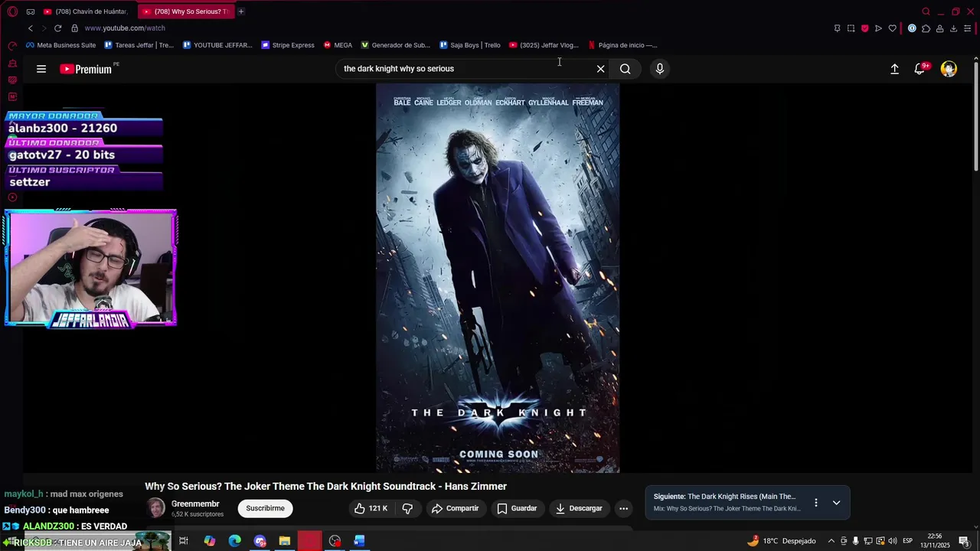980x551 pixels.
Task: Show hidden system tray icons
Action: point(831,541)
